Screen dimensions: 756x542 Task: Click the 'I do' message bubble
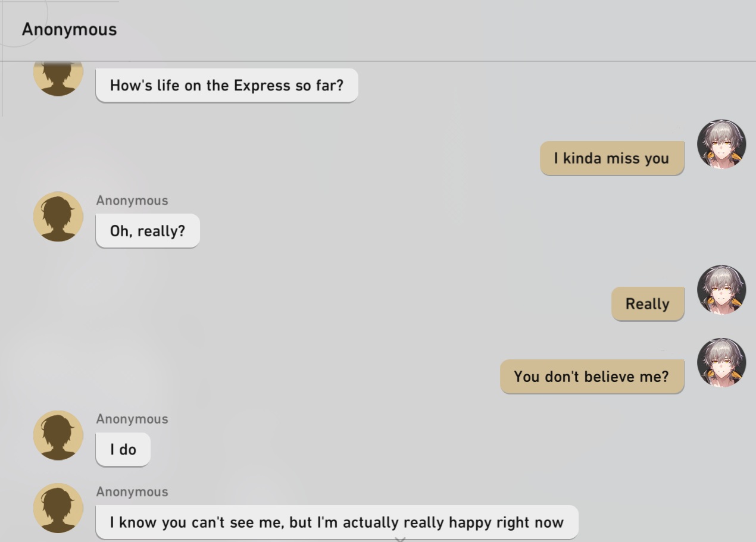pyautogui.click(x=123, y=449)
